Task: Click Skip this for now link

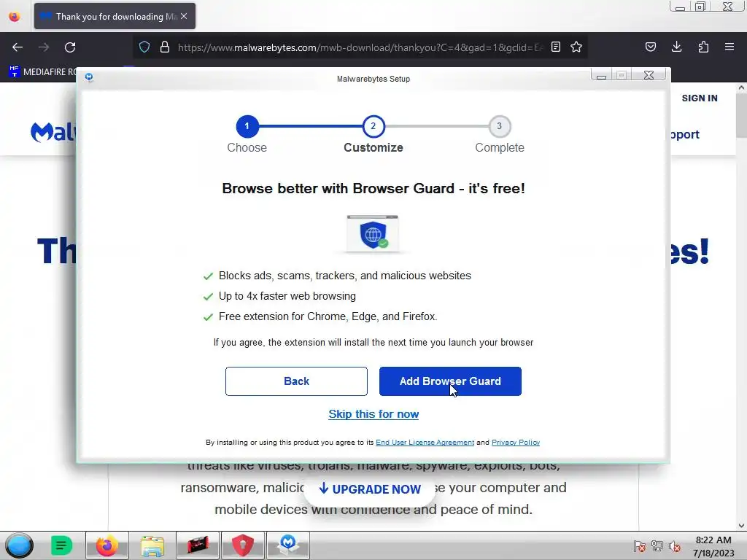Action: (373, 414)
